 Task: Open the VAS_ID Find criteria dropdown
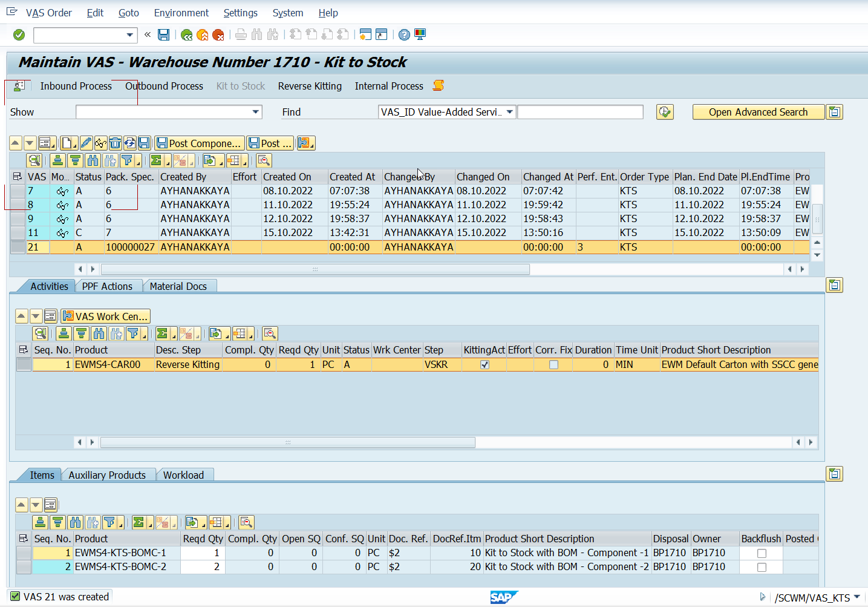(510, 112)
